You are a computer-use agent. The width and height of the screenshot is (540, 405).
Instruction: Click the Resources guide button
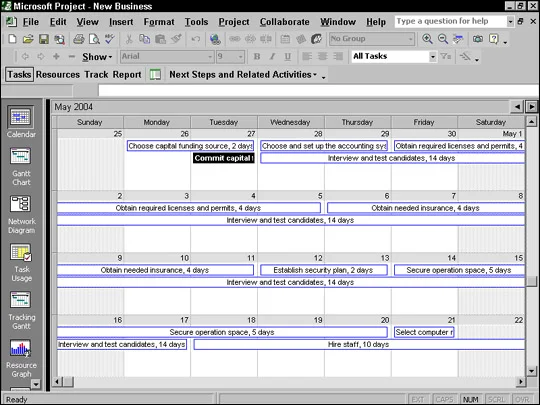[x=58, y=74]
